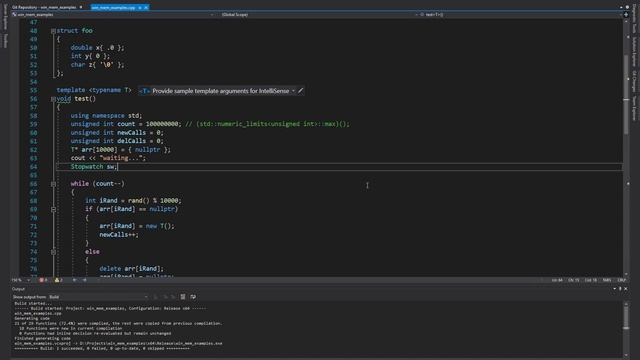Click the <T> template IntelliSense icon
This screenshot has width=640, height=360.
click(x=144, y=91)
